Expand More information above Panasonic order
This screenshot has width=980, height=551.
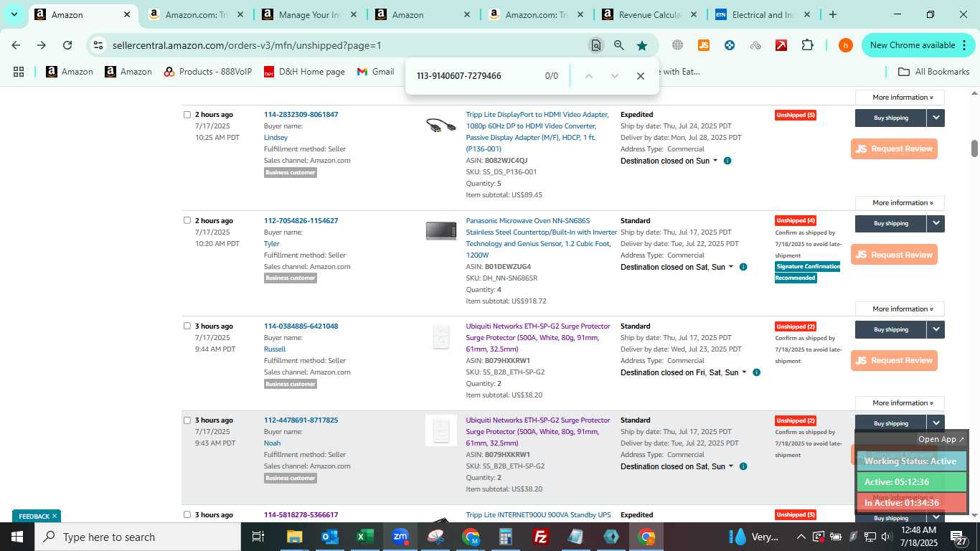900,203
